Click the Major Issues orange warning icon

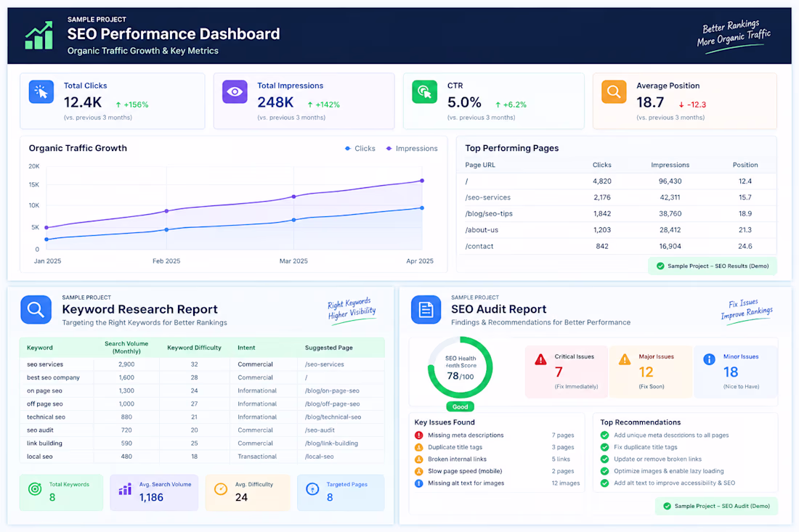[x=625, y=359]
